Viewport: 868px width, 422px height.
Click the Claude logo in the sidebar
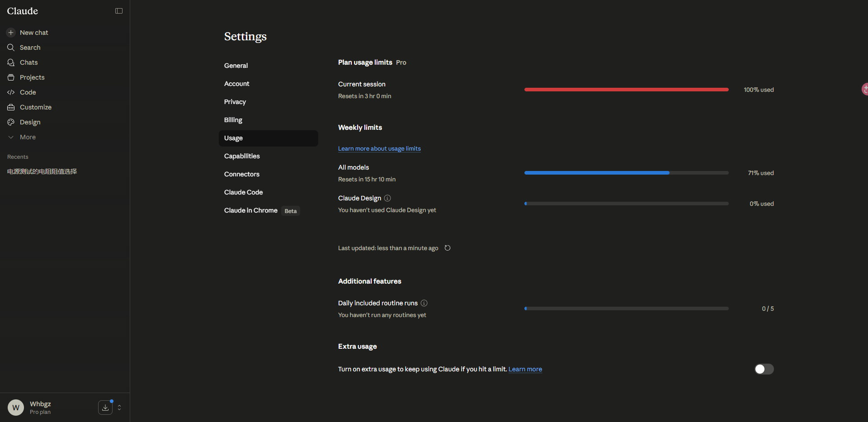click(x=23, y=11)
